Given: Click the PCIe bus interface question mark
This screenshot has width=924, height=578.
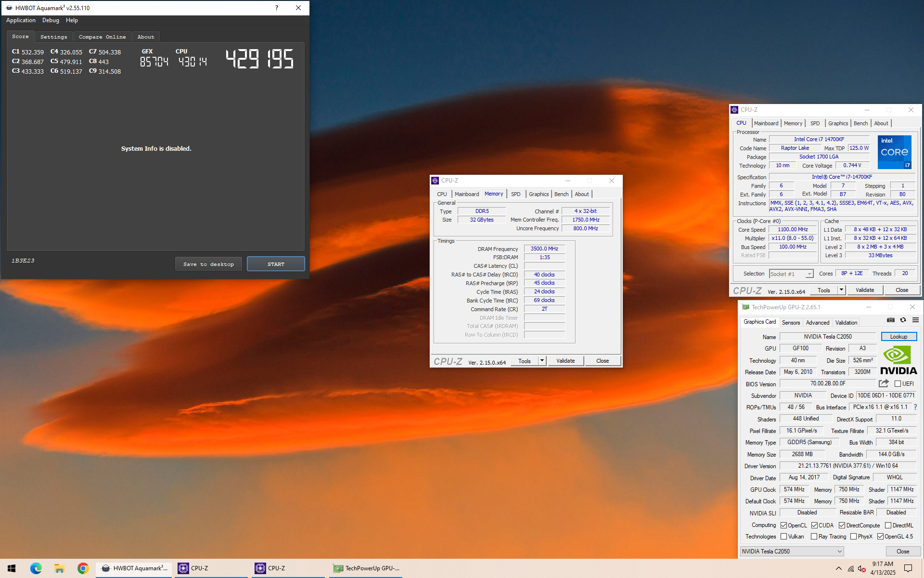Looking at the screenshot, I should click(x=915, y=407).
